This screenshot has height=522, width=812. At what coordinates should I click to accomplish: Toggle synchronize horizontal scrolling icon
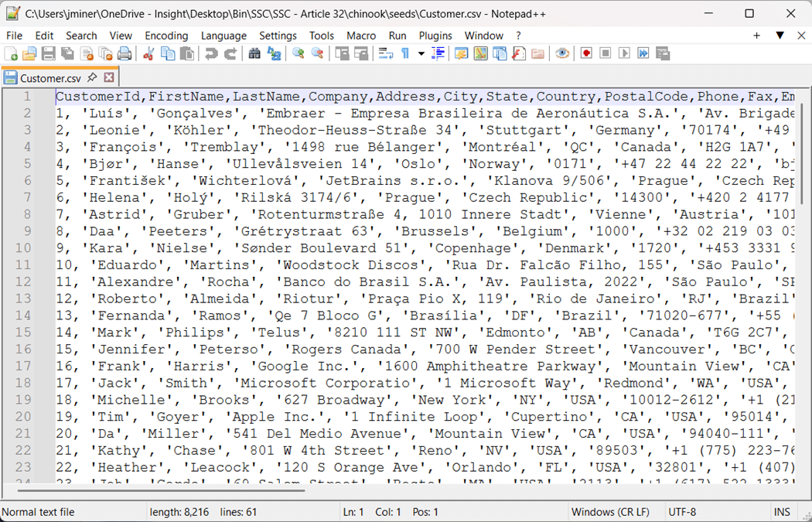360,53
